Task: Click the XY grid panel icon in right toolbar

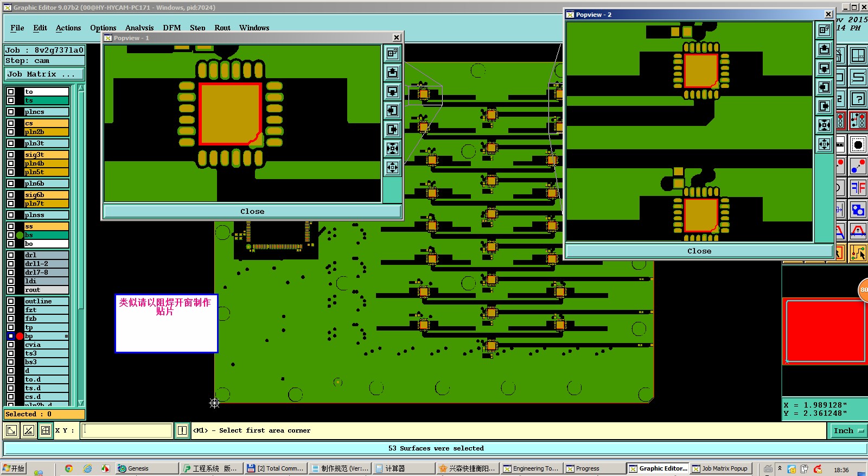Action: (x=858, y=55)
